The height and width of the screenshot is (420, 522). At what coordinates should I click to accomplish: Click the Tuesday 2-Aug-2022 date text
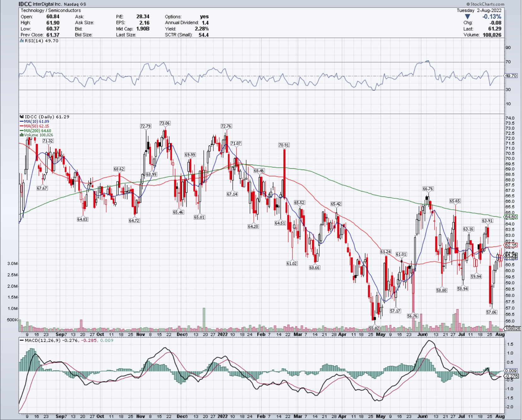pyautogui.click(x=479, y=10)
